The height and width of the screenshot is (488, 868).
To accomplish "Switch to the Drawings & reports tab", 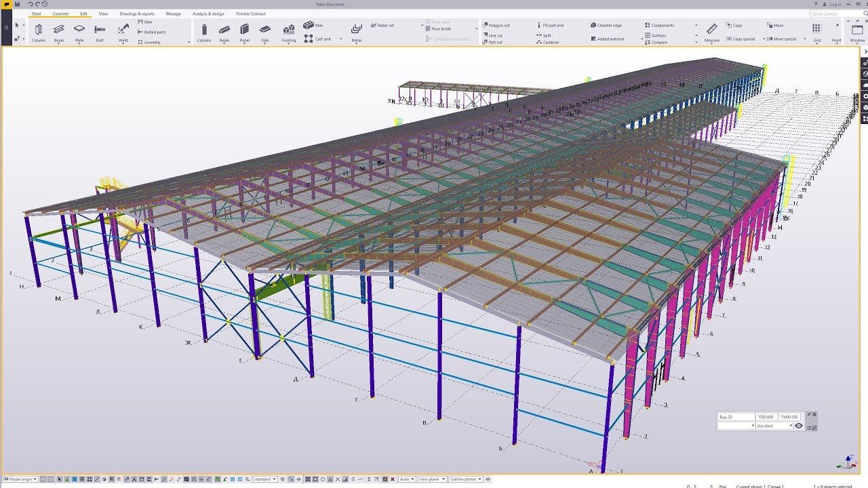I will pos(137,14).
